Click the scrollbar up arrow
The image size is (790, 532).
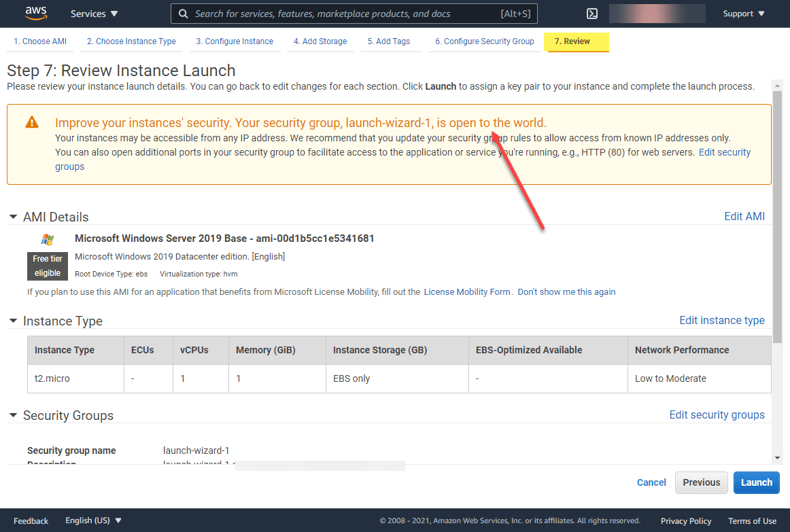click(x=777, y=86)
